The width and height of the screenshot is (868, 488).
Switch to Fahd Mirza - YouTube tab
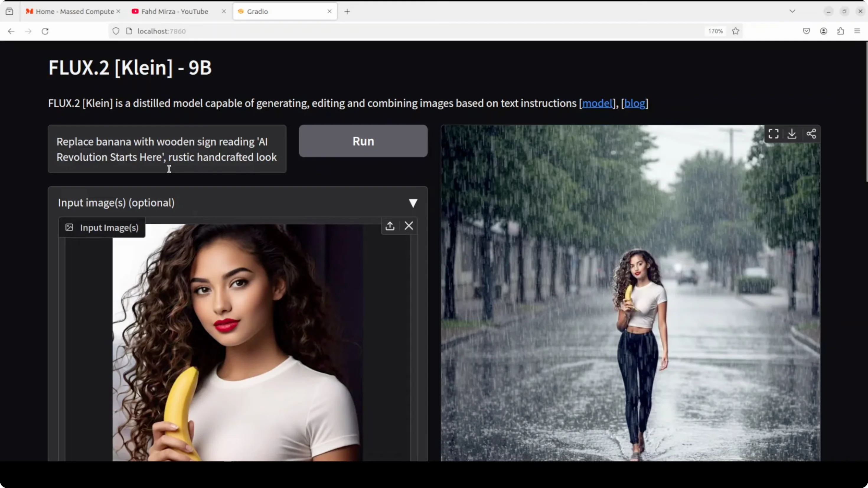click(x=174, y=12)
